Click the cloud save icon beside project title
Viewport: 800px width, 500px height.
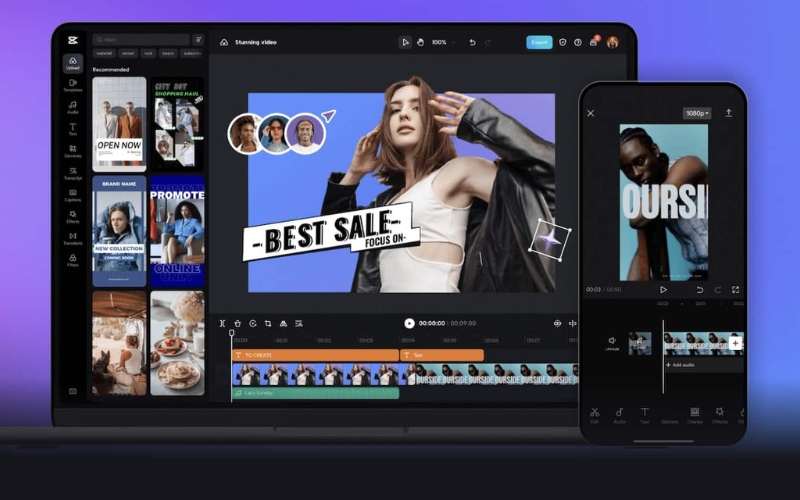[x=224, y=42]
